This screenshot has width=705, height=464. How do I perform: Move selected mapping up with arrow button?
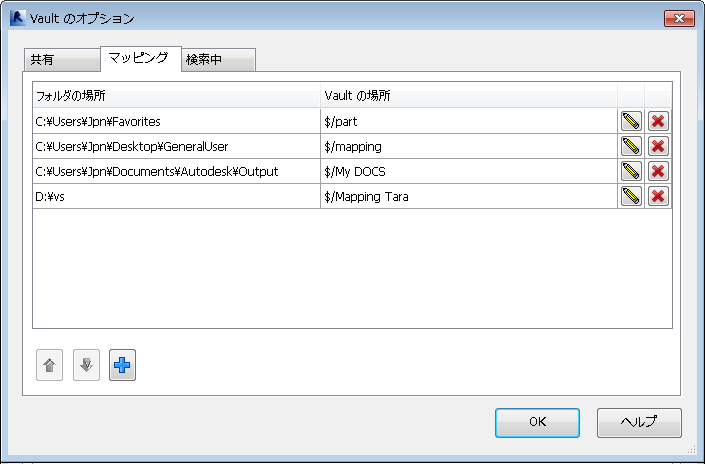point(49,365)
